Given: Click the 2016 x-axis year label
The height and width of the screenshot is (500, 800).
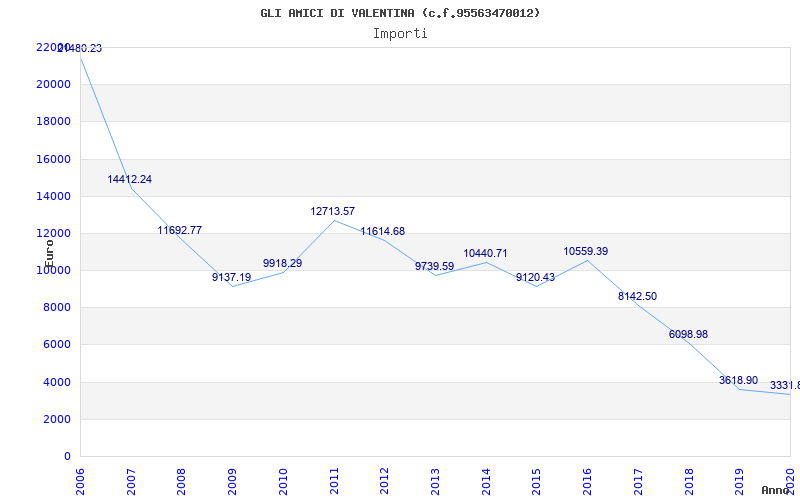Looking at the screenshot, I should [587, 481].
